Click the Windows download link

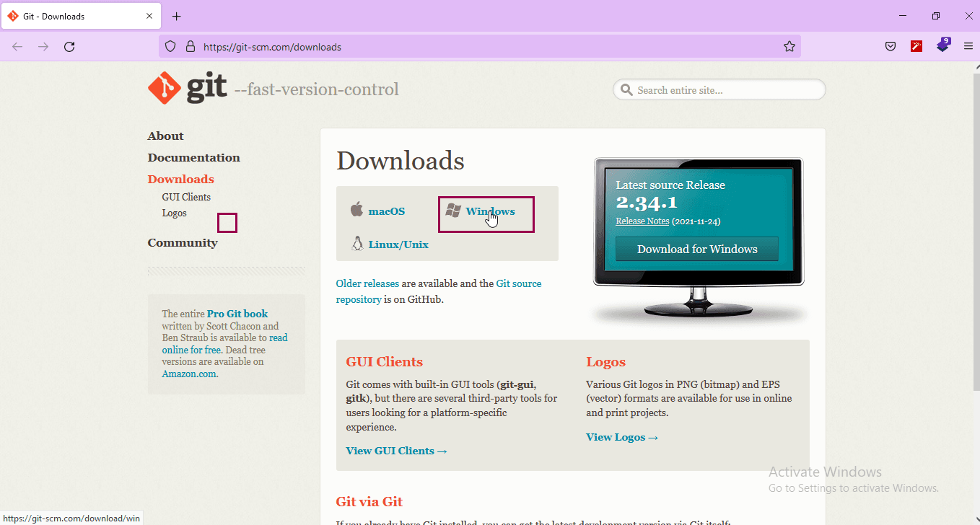490,211
